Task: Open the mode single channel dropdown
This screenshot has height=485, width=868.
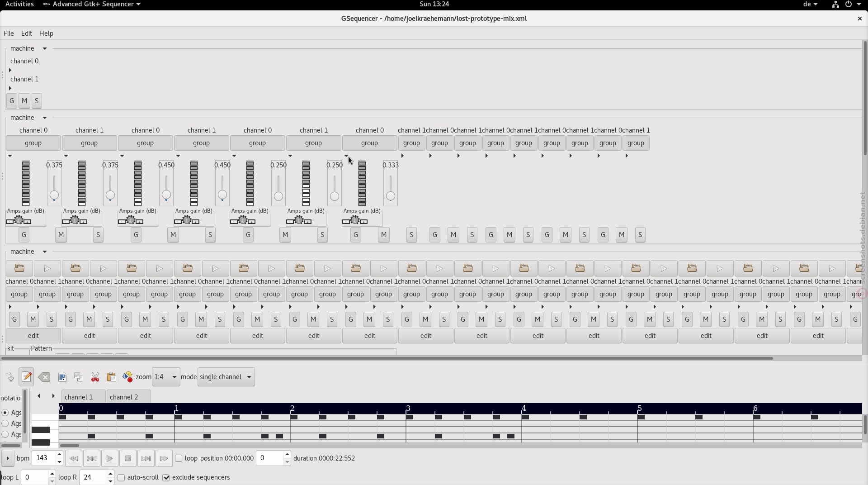Action: point(226,377)
